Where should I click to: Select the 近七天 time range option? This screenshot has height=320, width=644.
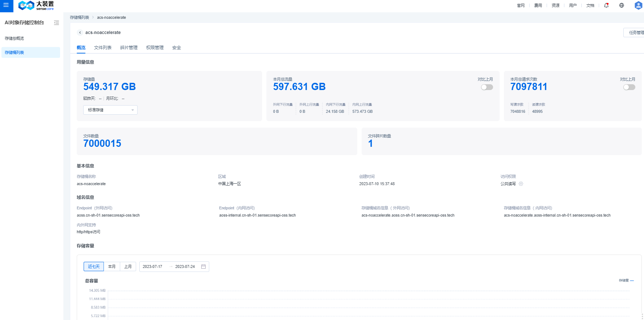pyautogui.click(x=94, y=266)
